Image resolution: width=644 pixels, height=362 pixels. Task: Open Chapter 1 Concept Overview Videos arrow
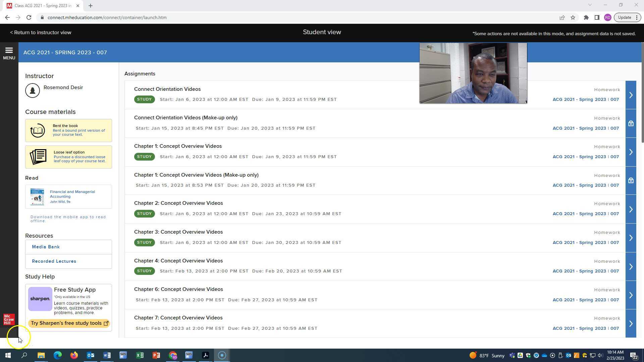(x=631, y=152)
